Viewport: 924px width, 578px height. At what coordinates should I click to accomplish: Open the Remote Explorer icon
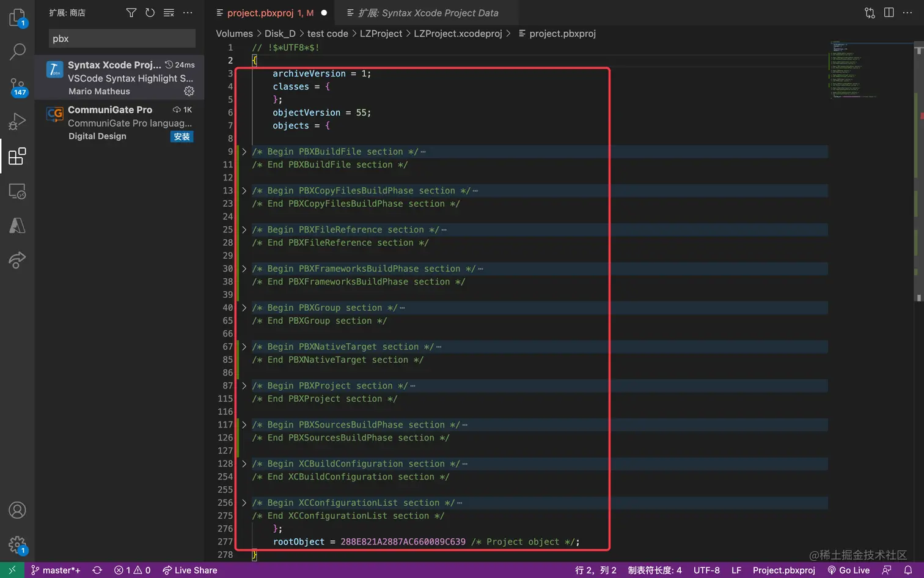17,191
